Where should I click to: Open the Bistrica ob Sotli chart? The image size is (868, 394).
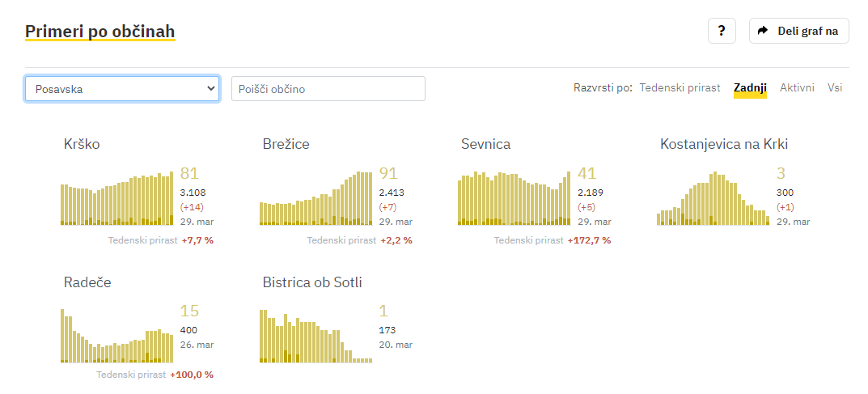[316, 335]
